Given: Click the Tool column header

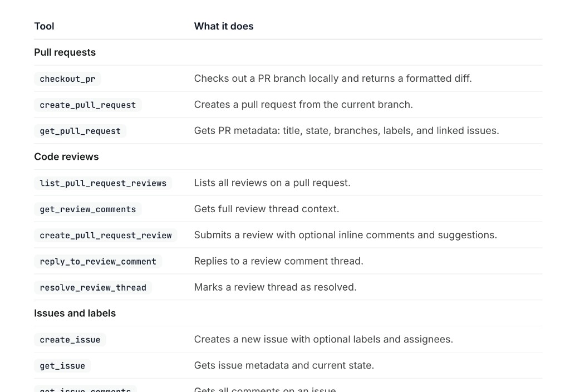Looking at the screenshot, I should tap(44, 26).
